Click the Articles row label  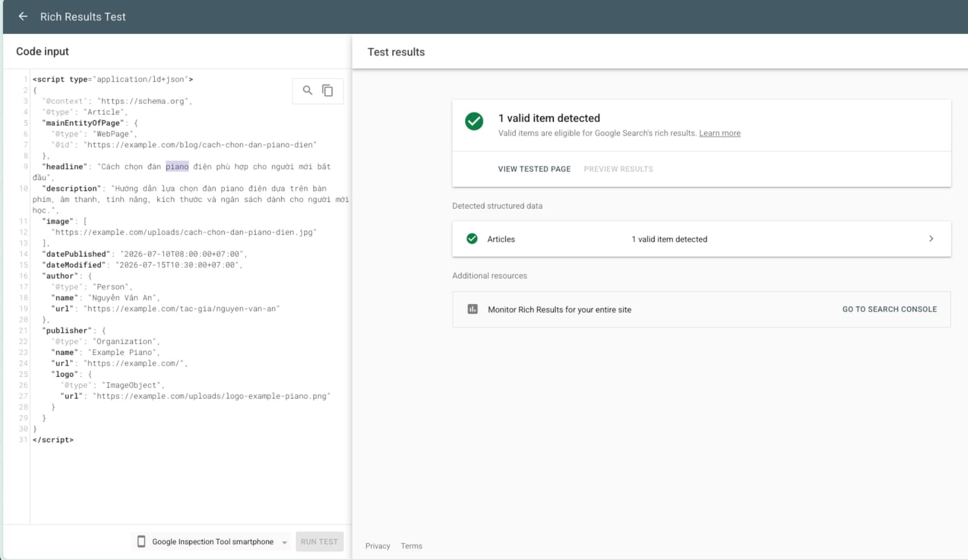tap(501, 239)
